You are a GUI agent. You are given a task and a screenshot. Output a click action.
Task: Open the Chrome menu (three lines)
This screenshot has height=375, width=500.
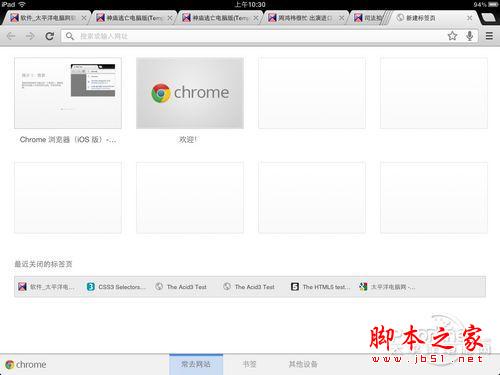click(489, 36)
